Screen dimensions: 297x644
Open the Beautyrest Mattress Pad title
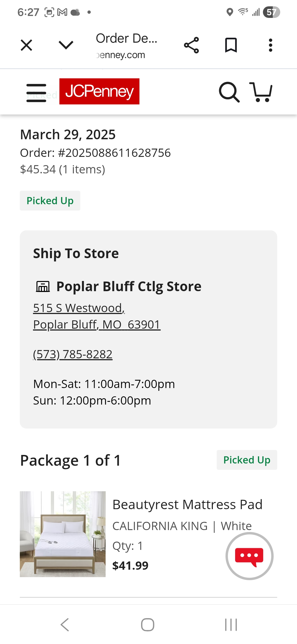[187, 504]
